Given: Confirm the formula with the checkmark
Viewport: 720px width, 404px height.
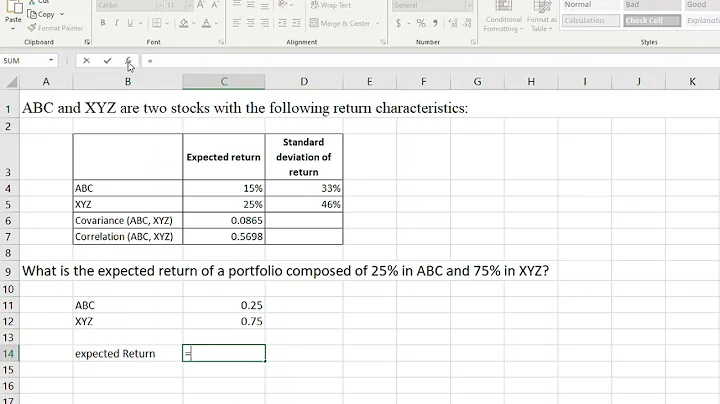Looking at the screenshot, I should 107,61.
